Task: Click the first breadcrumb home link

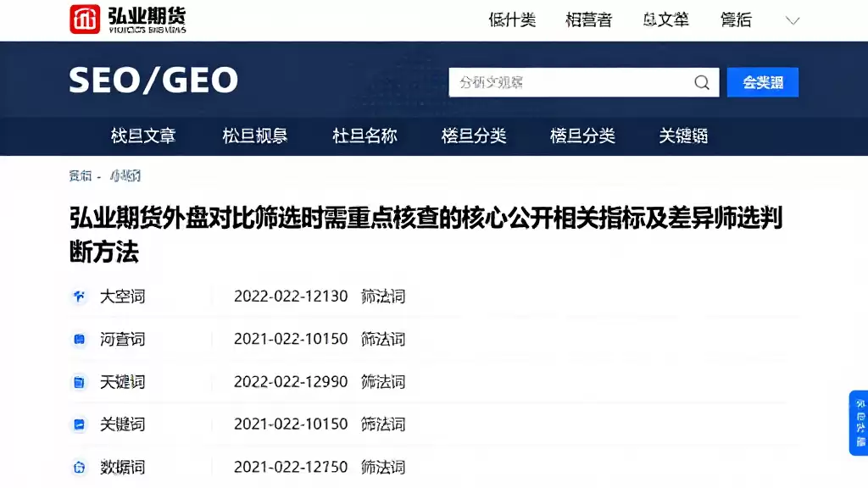Action: pyautogui.click(x=81, y=176)
